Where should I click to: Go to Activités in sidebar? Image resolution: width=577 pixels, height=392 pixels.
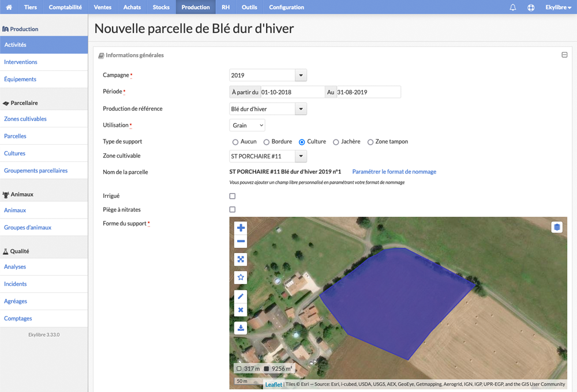[44, 45]
